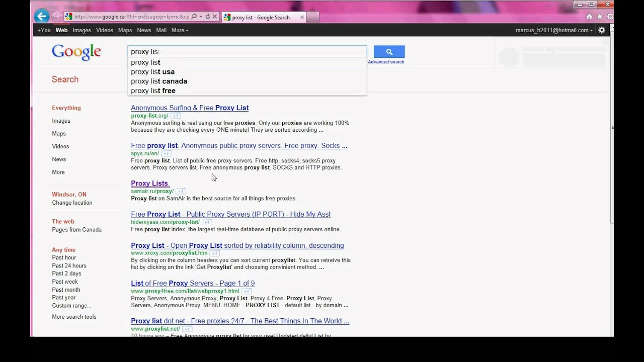Limit results to Past hour

(x=64, y=257)
